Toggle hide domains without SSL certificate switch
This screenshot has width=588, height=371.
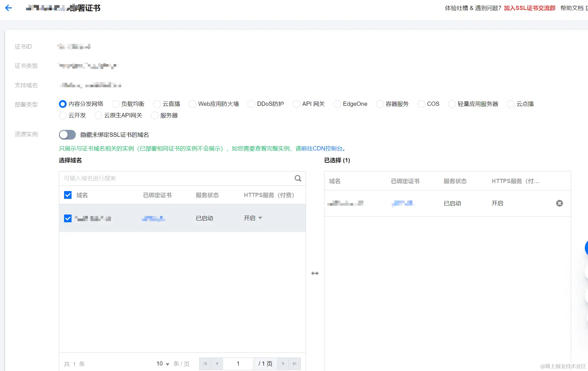click(x=67, y=135)
